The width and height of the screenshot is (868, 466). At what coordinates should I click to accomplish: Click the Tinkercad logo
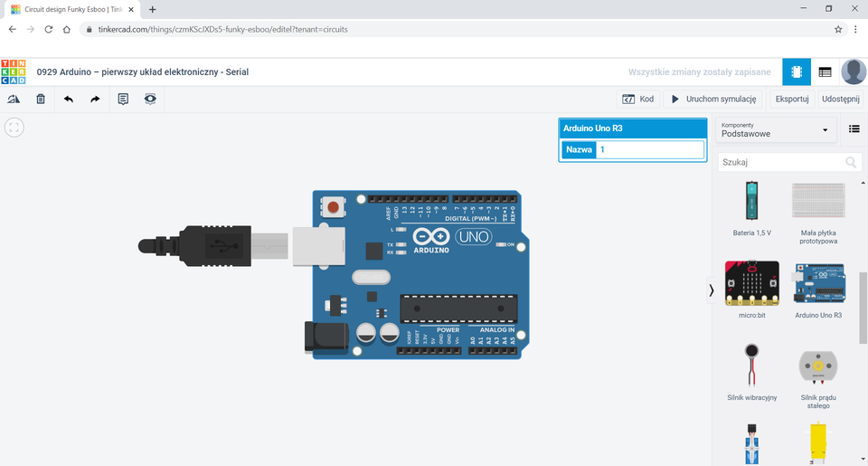[x=14, y=72]
